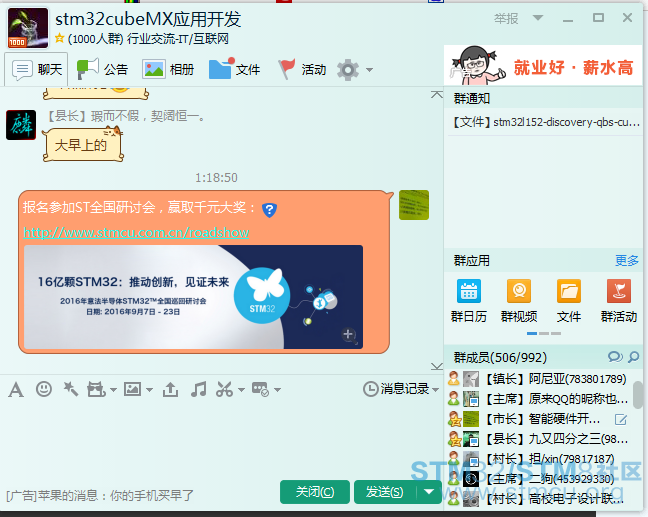Click the 群成员(506/992) header
Image resolution: width=648 pixels, height=517 pixels.
(x=500, y=357)
